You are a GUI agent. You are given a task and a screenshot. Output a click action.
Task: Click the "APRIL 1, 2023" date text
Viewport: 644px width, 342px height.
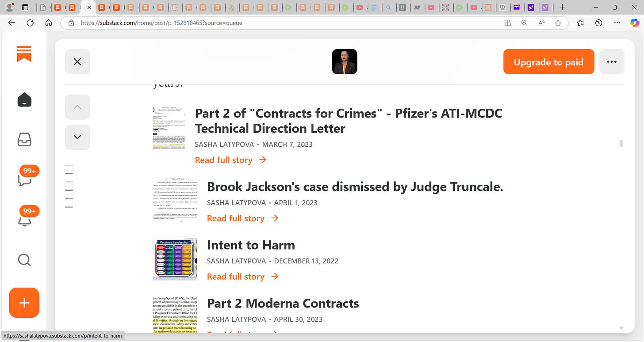coord(296,203)
